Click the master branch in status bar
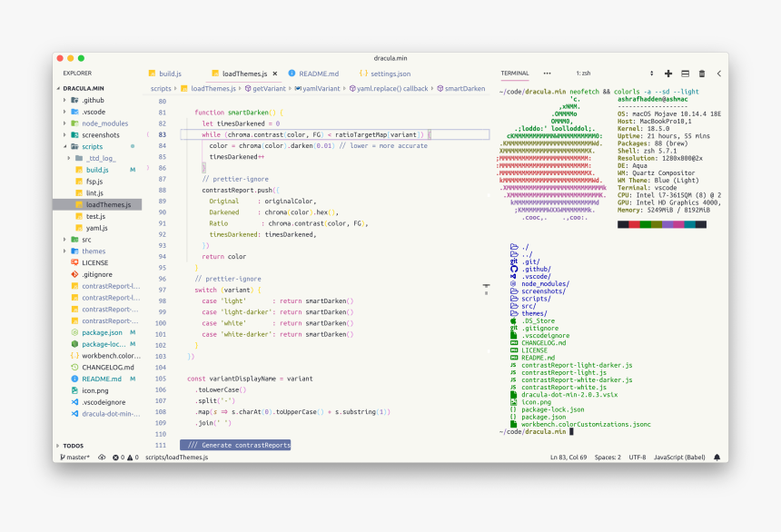 pyautogui.click(x=75, y=458)
